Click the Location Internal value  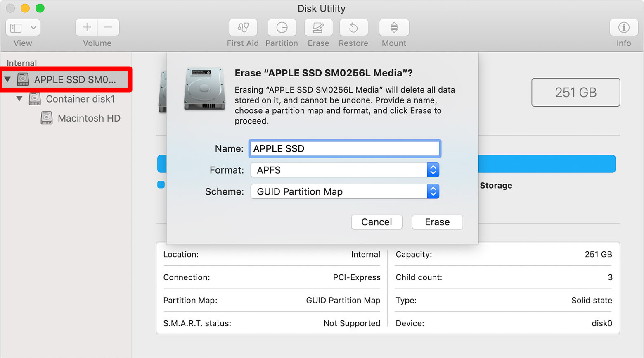click(x=366, y=255)
